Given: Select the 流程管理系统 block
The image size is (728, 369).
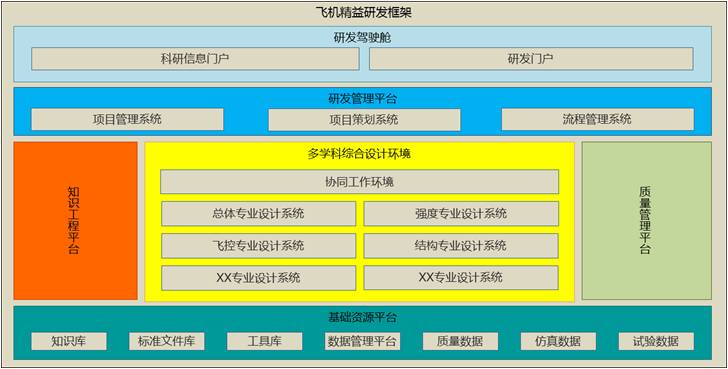Looking at the screenshot, I should [x=598, y=119].
